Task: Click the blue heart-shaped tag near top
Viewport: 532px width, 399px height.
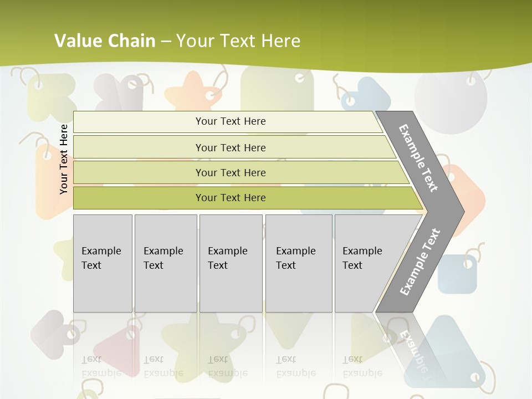Action: pos(366,94)
